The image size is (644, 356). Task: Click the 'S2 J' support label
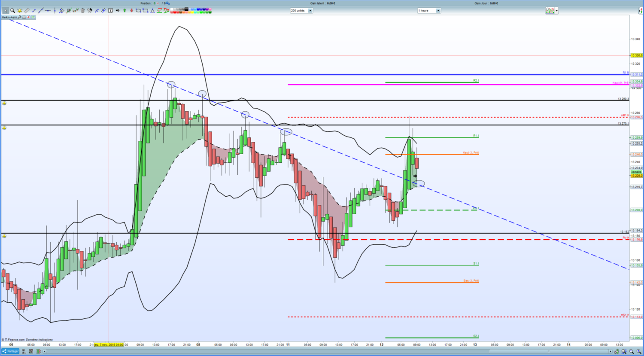476,336
